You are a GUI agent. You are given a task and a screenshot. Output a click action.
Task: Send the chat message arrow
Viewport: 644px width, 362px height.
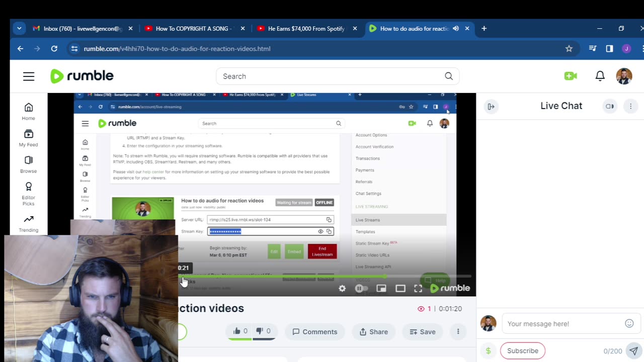pyautogui.click(x=634, y=351)
